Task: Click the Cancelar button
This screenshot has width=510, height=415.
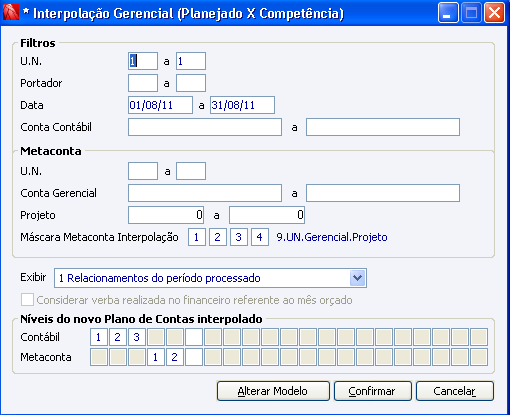Action: point(455,391)
